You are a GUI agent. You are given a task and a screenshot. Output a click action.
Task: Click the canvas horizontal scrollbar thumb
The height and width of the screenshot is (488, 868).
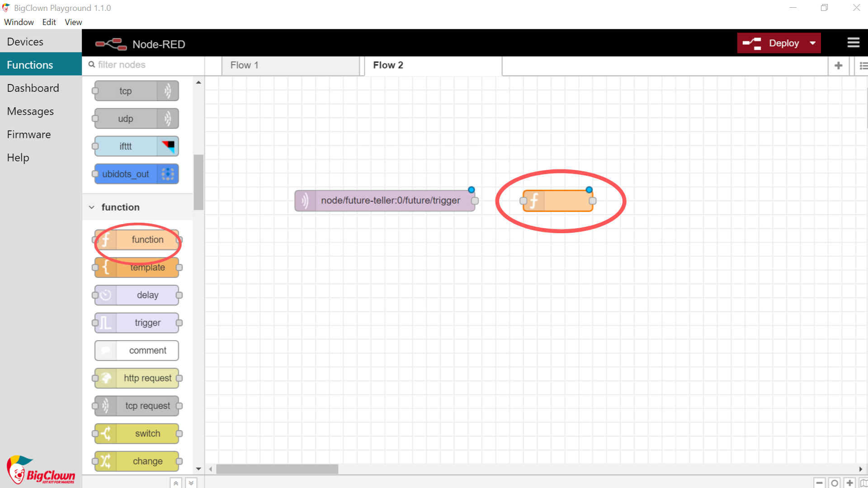(x=277, y=469)
